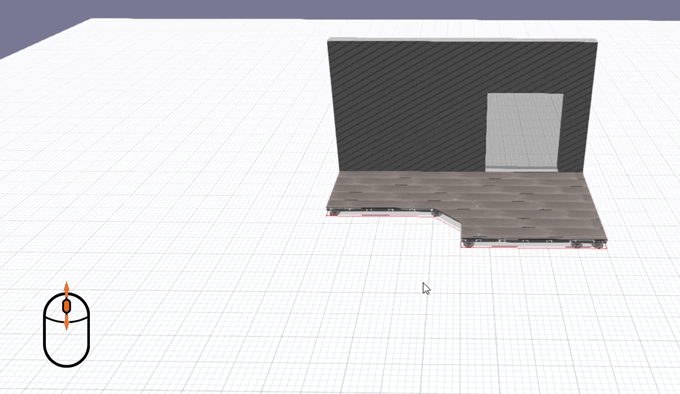Click empty grid floor left of the stage
Image resolution: width=680 pixels, height=394 pixels.
tap(173, 173)
